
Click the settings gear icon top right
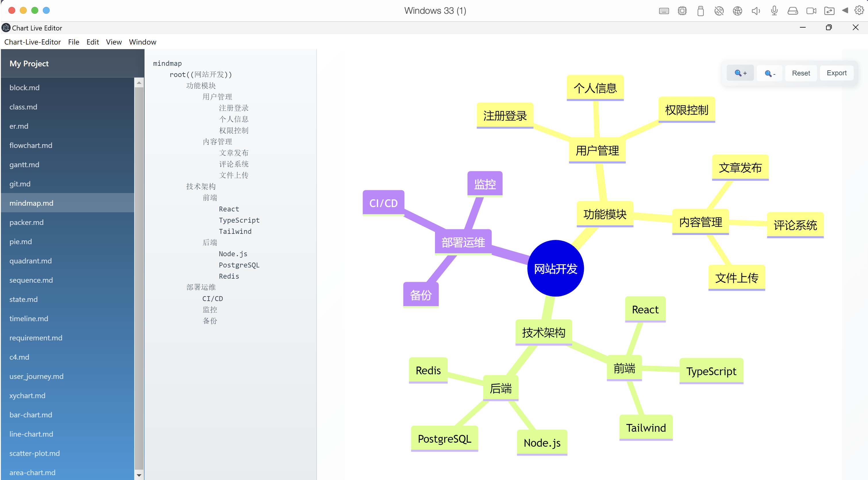click(x=859, y=10)
